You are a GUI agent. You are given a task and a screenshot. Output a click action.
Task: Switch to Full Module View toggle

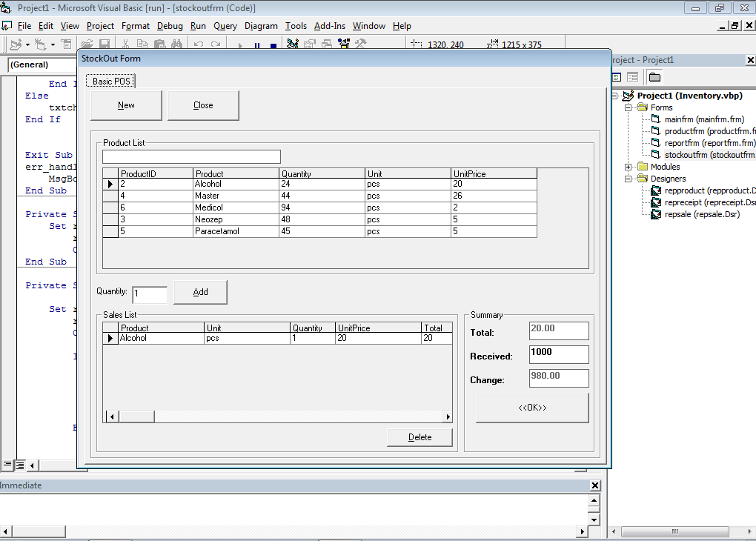pos(20,465)
